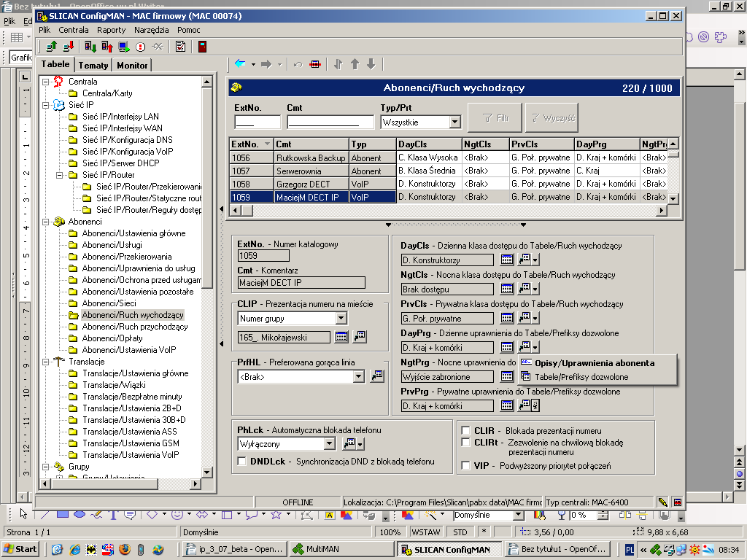This screenshot has width=747, height=560.
Task: Click the gray forward navigation arrow
Action: (x=266, y=64)
